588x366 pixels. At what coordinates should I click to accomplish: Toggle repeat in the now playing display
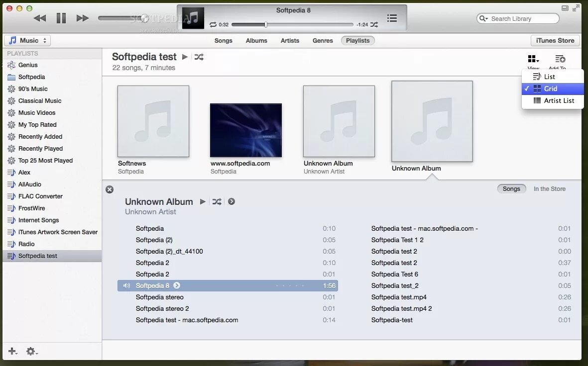(x=213, y=25)
